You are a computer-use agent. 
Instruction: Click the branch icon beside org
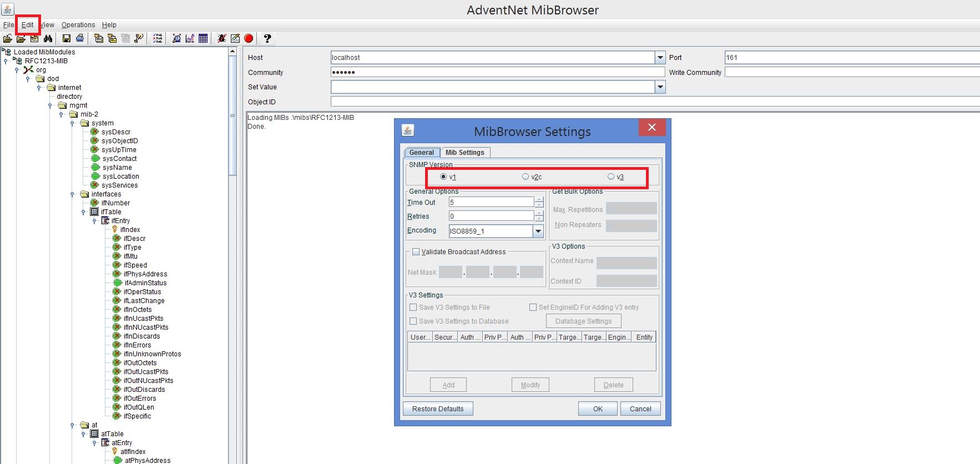point(28,70)
